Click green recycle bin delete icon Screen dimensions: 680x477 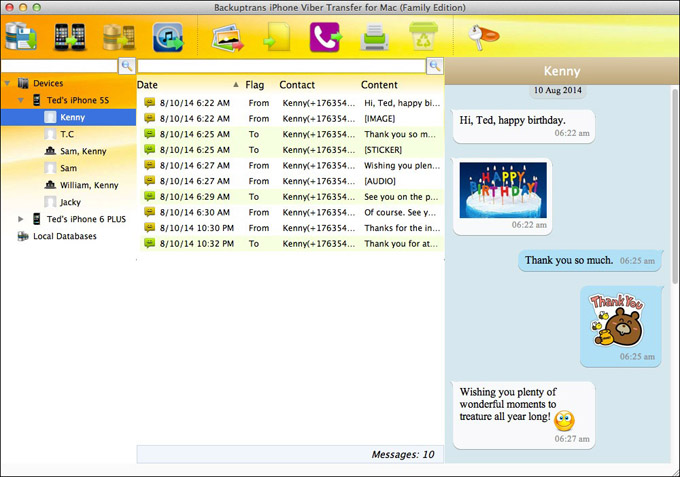[x=423, y=36]
